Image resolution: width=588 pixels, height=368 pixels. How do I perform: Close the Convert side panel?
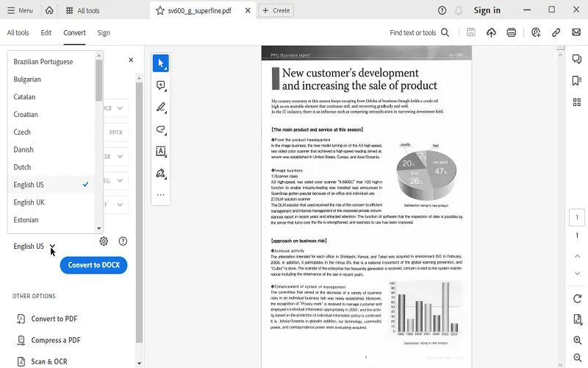[x=131, y=60]
